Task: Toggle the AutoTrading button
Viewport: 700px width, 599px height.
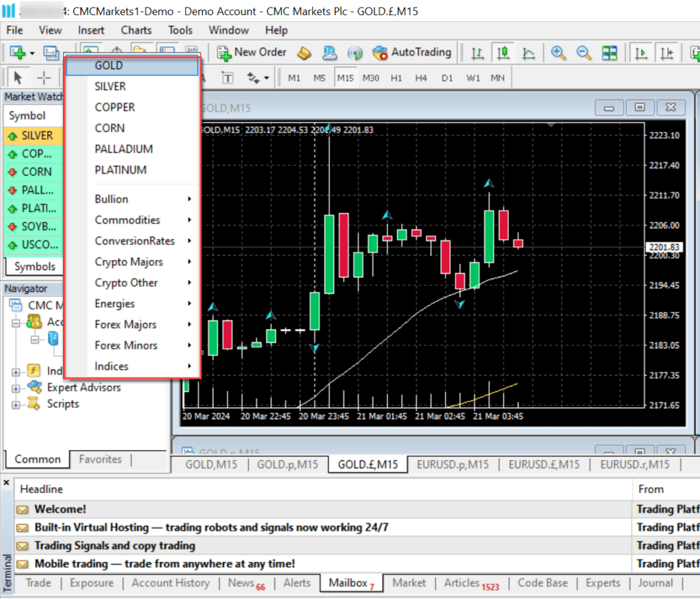Action: click(412, 53)
